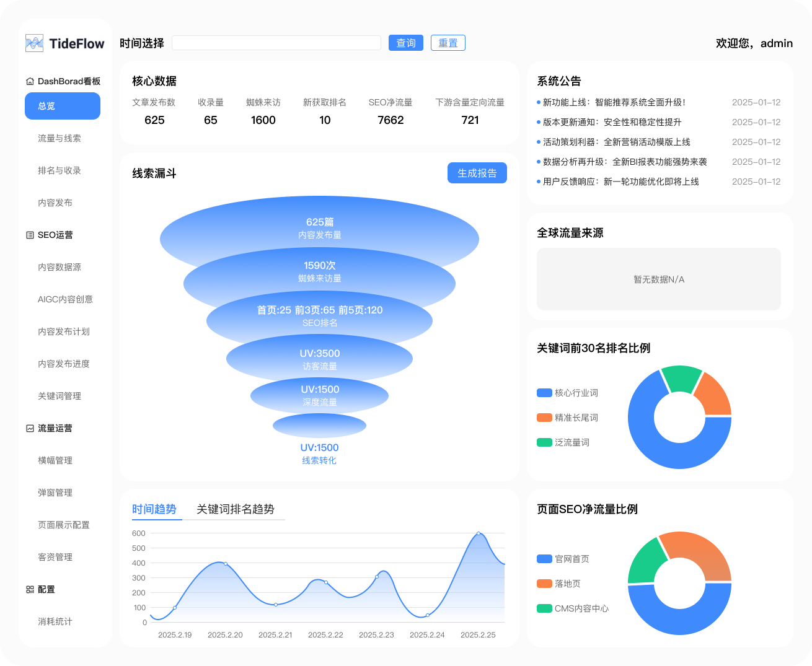Collapse the SEO运营 sidebar group

point(50,235)
